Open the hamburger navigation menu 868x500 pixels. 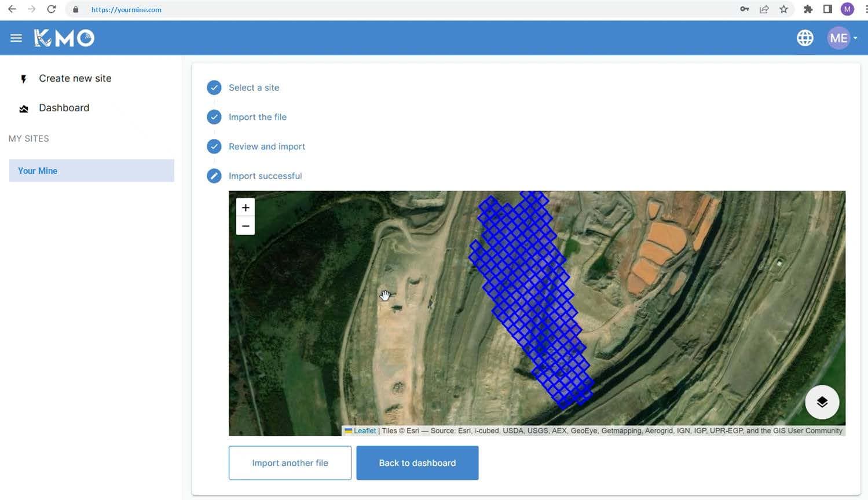pos(16,38)
